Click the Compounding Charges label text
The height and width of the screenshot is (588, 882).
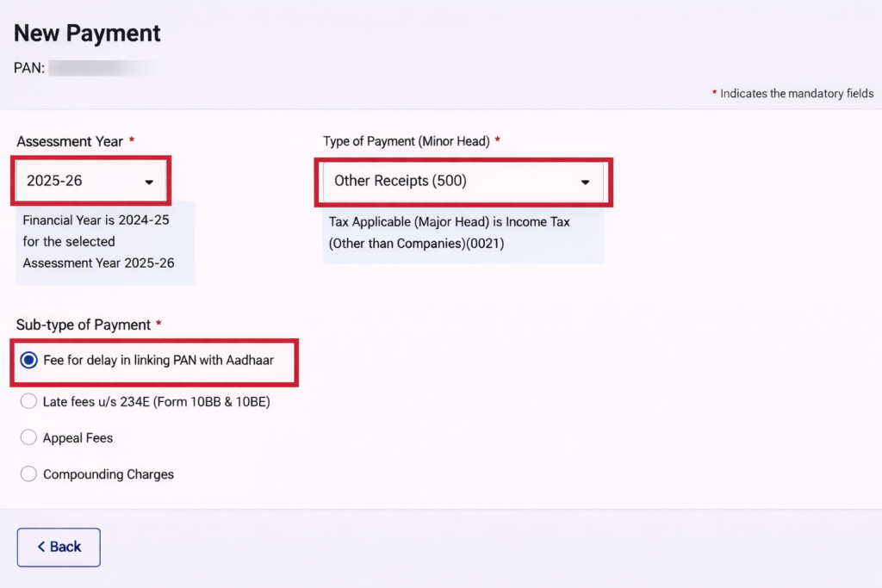(109, 474)
